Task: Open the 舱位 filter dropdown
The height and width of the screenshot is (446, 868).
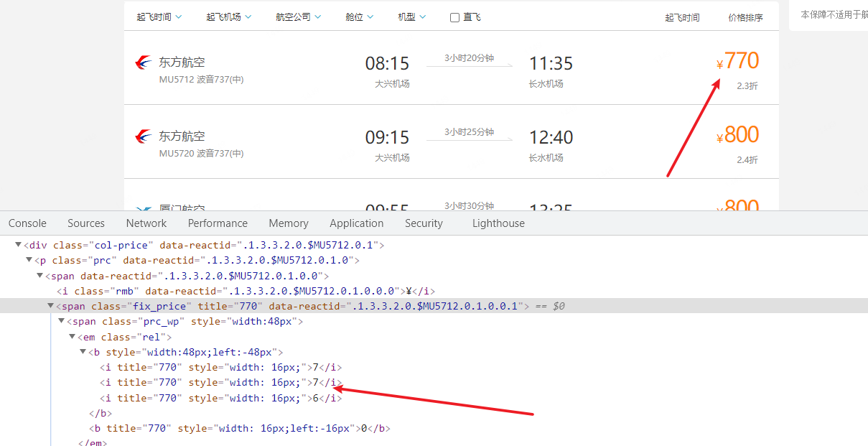Action: tap(360, 17)
